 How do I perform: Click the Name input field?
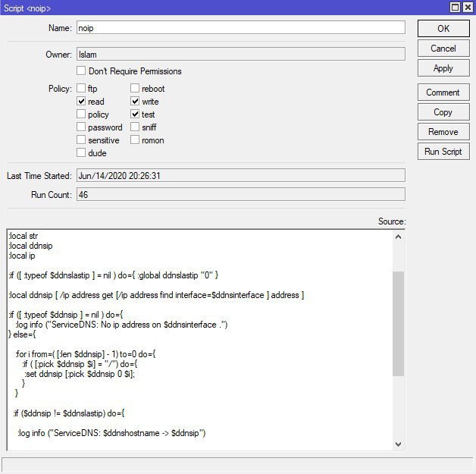click(x=241, y=27)
